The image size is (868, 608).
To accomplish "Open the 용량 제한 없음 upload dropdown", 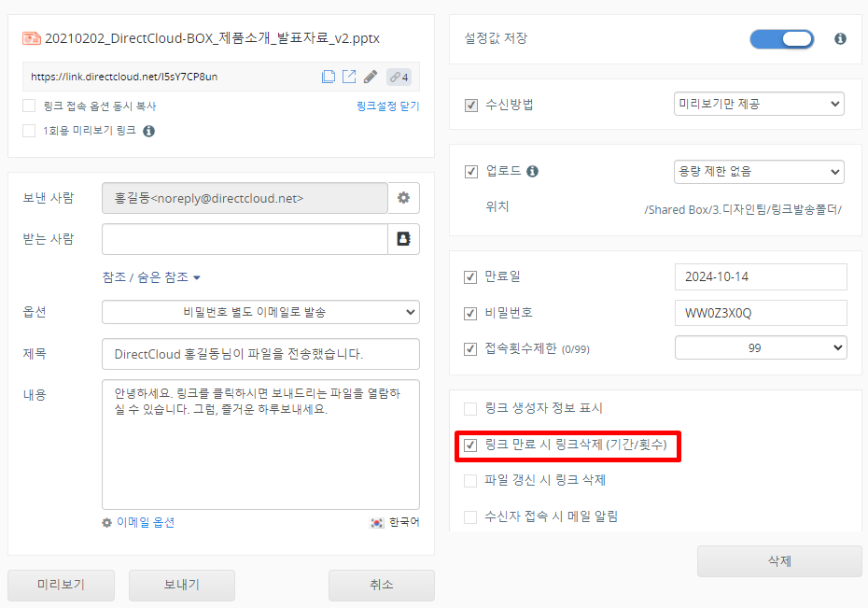I will [x=759, y=172].
